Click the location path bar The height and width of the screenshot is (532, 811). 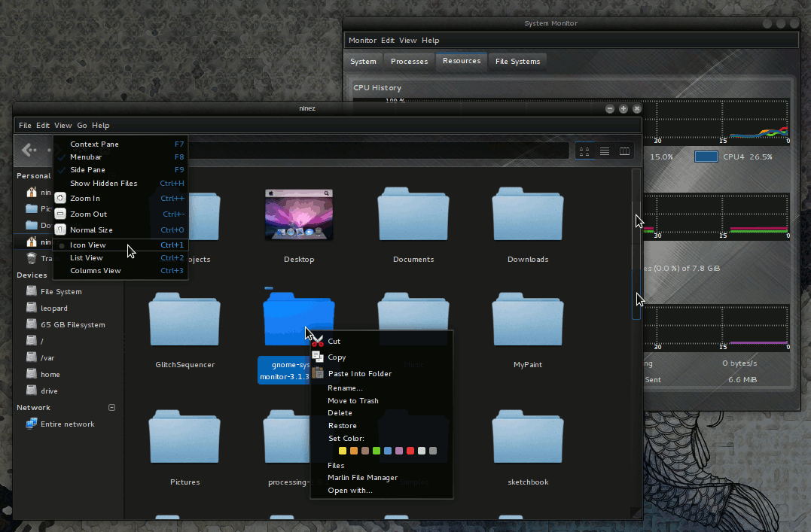pyautogui.click(x=377, y=150)
